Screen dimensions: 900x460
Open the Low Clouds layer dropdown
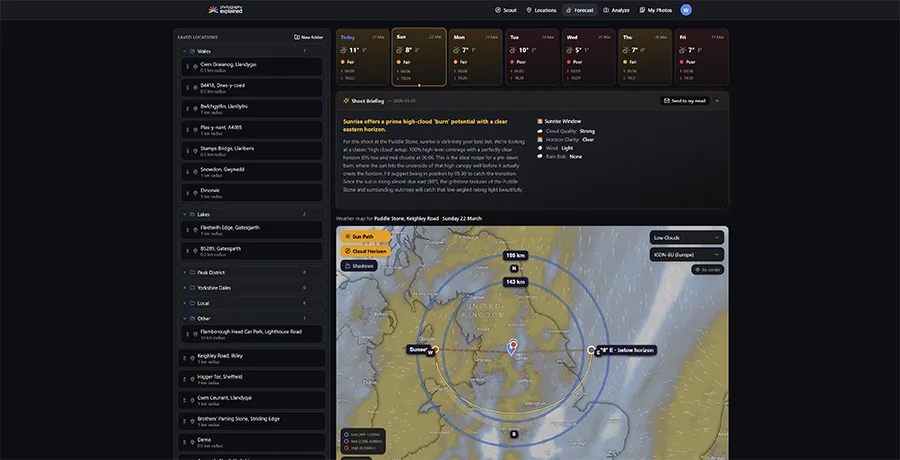686,238
